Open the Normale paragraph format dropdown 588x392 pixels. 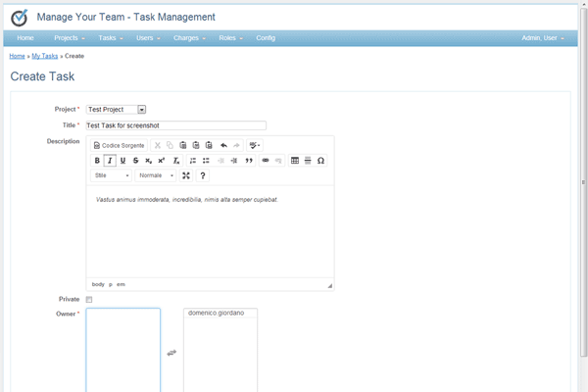[x=156, y=176]
